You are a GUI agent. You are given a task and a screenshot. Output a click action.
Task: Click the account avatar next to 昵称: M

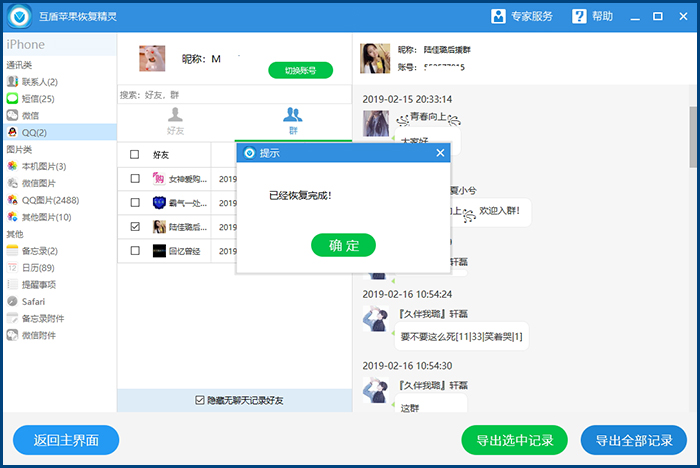152,58
